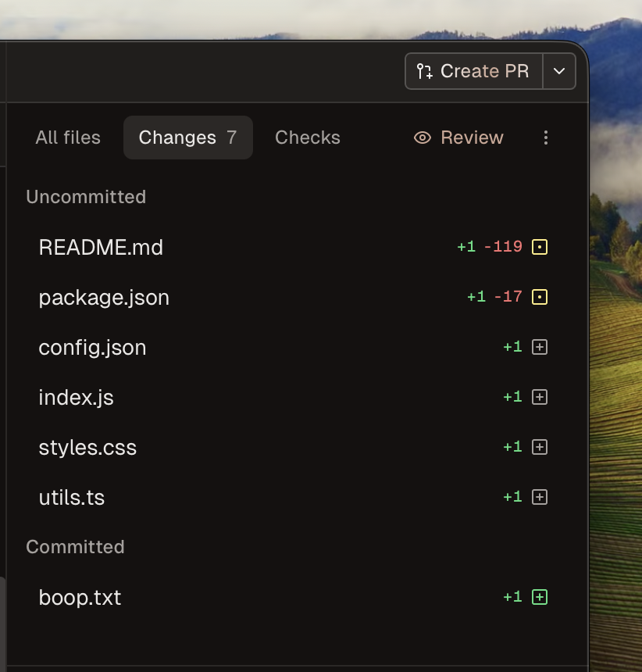Open the three-dot more options menu
This screenshot has width=642, height=672.
[x=545, y=138]
